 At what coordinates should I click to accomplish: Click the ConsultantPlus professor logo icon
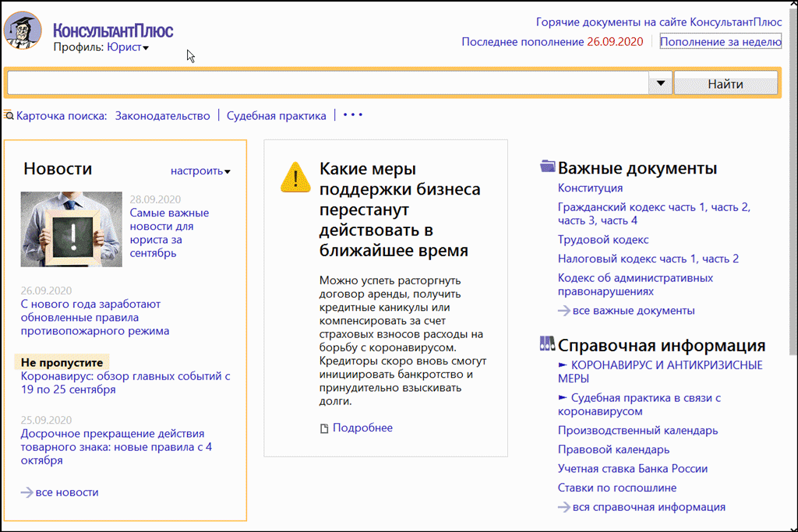(x=23, y=30)
